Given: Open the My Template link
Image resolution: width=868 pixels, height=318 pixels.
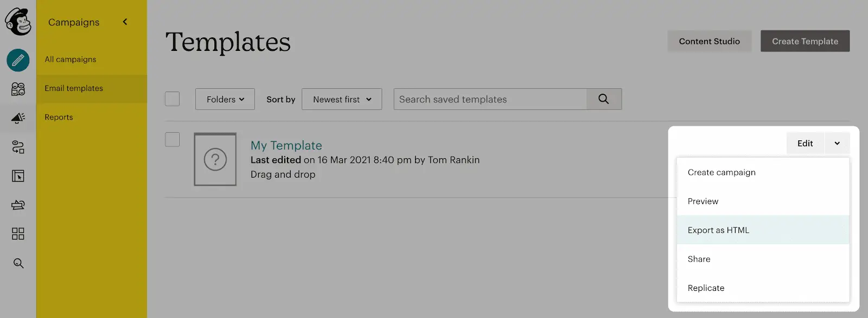Looking at the screenshot, I should [286, 145].
